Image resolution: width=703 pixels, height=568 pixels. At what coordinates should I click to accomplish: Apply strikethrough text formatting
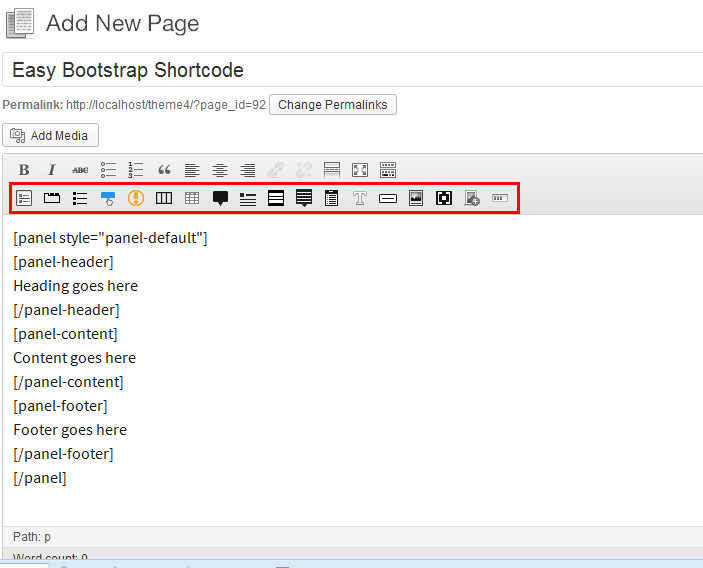[80, 170]
